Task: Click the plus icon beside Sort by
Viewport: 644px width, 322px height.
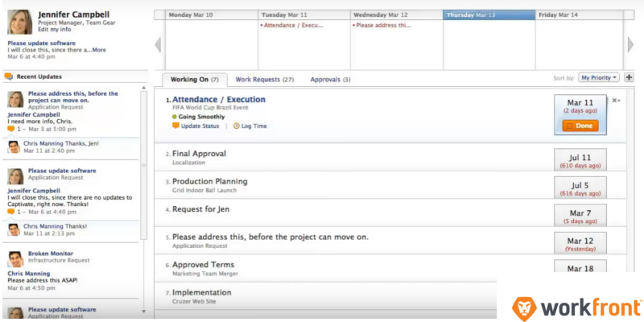Action: tap(629, 77)
